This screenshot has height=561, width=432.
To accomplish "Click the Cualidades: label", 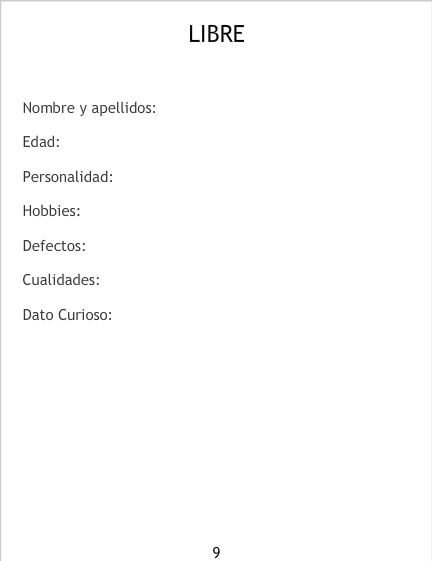I will (61, 280).
